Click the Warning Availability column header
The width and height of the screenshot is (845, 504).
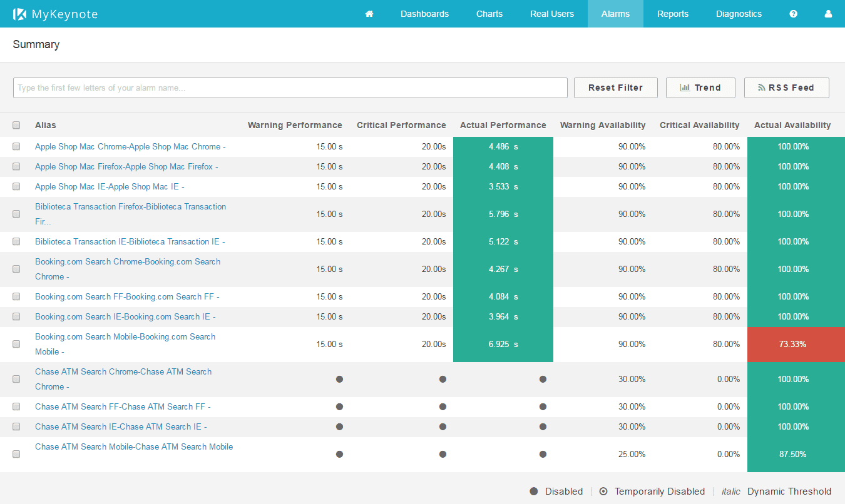point(603,125)
